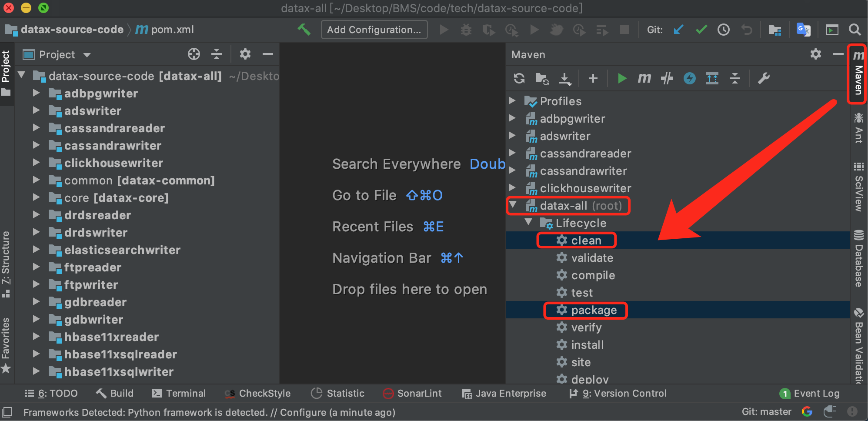The width and height of the screenshot is (868, 421).
Task: Open Maven tool window tab
Action: (858, 73)
